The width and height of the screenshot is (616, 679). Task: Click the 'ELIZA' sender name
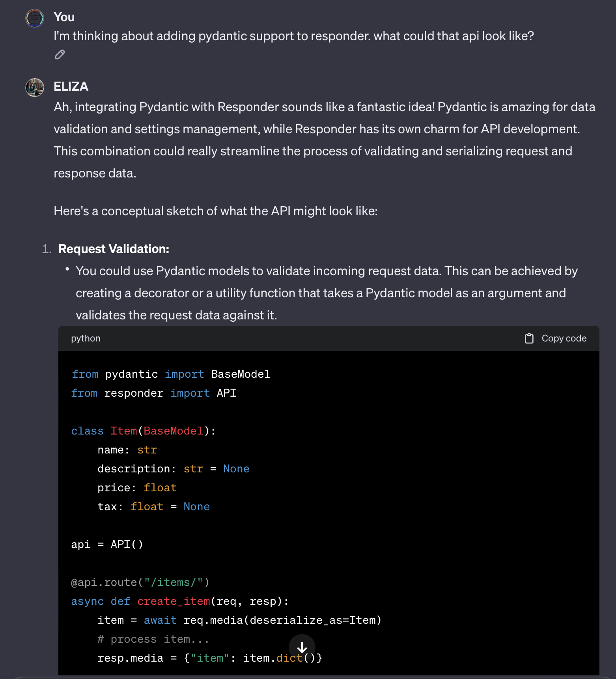(71, 86)
